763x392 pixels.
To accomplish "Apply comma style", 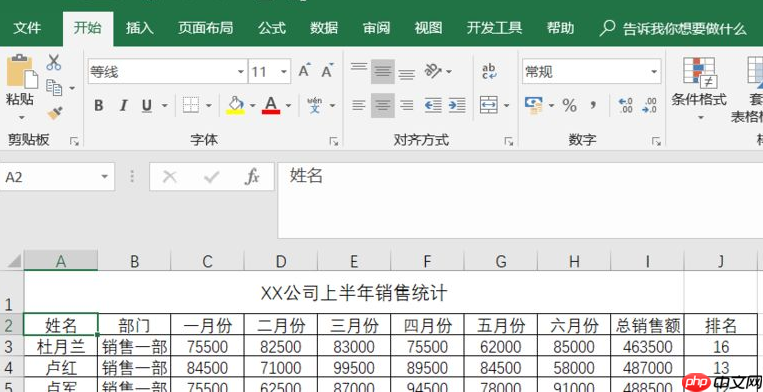I will point(593,105).
